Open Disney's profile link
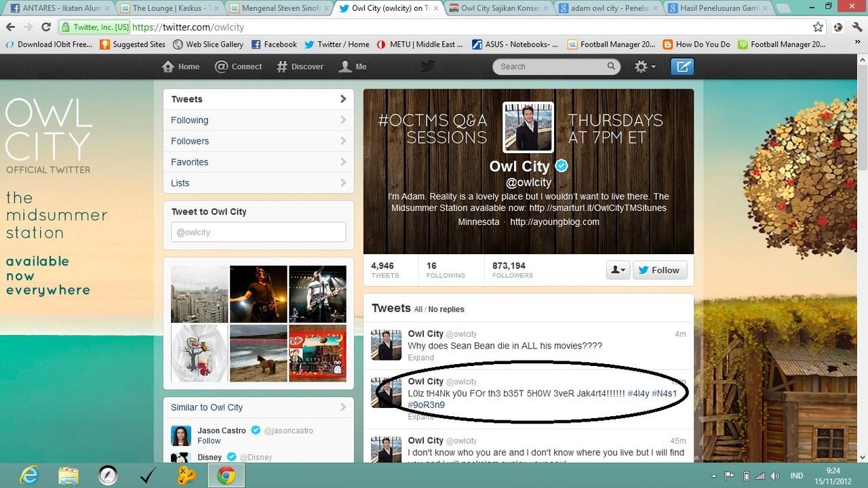 (210, 457)
